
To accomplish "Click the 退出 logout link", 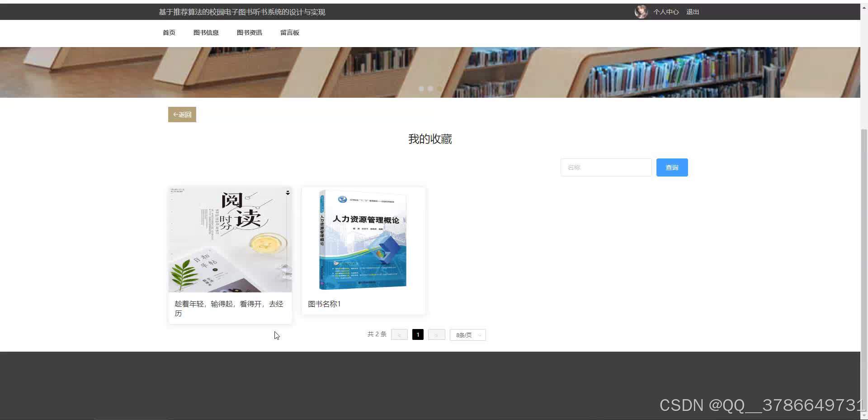I will pos(692,12).
